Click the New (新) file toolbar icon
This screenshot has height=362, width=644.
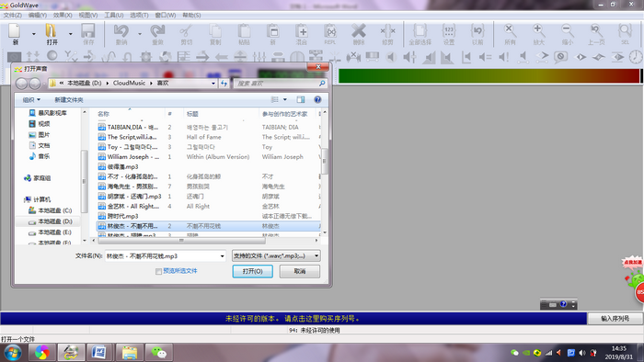[x=15, y=34]
